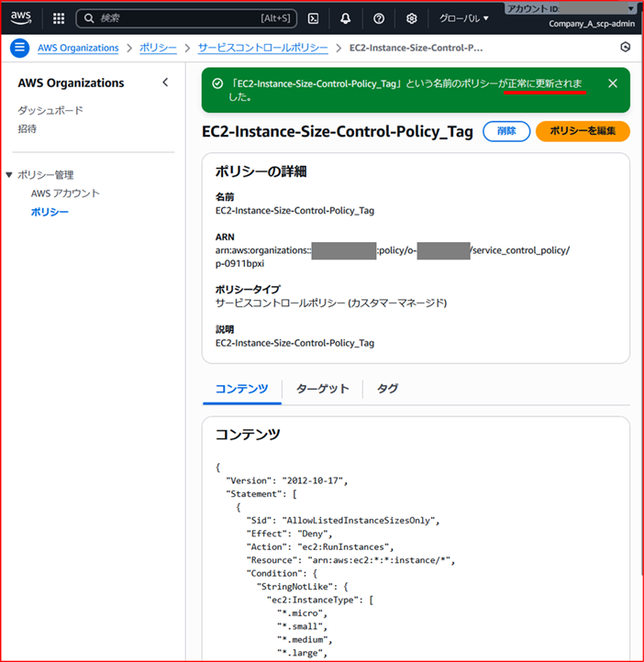The width and height of the screenshot is (644, 662).
Task: Open 招待 in the sidebar
Action: click(27, 128)
